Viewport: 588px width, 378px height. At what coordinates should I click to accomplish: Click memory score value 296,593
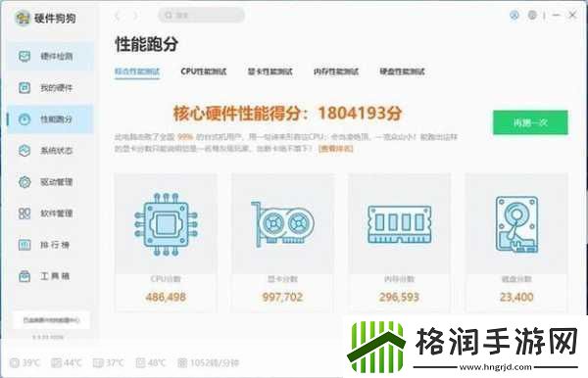coord(400,297)
